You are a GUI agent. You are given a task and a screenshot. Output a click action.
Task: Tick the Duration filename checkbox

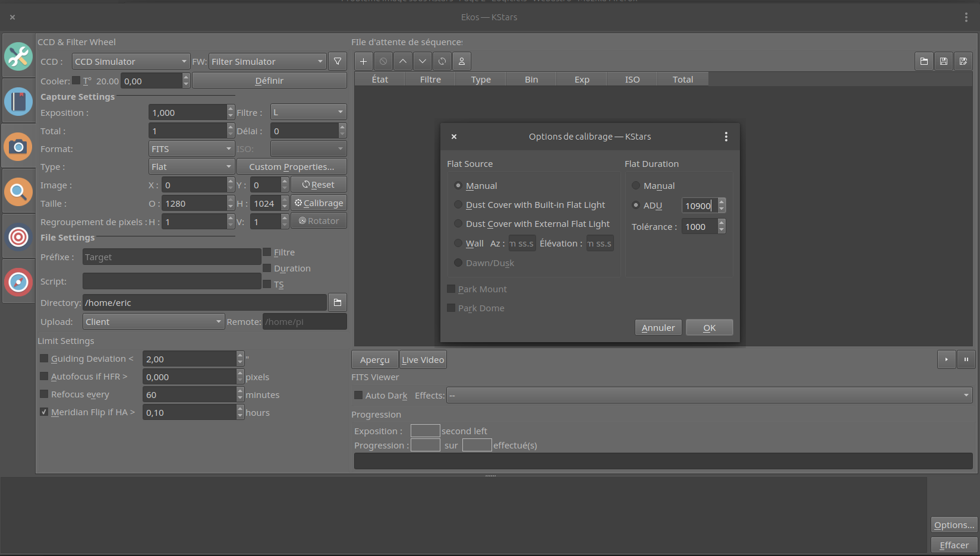(x=267, y=268)
